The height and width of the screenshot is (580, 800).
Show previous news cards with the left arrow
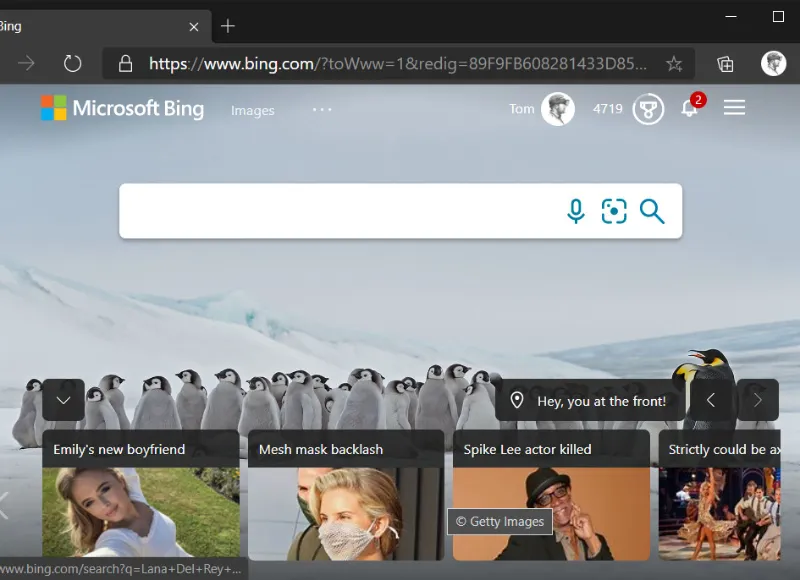click(711, 400)
